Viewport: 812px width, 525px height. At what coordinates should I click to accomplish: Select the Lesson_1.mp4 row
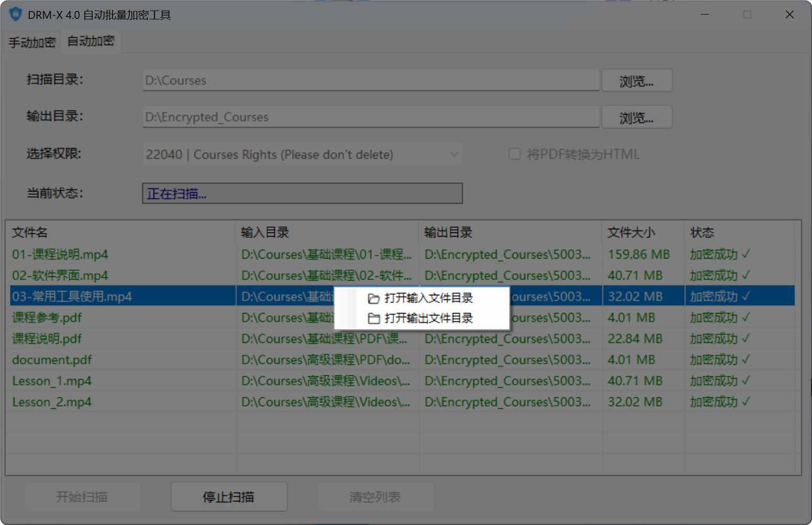(52, 381)
